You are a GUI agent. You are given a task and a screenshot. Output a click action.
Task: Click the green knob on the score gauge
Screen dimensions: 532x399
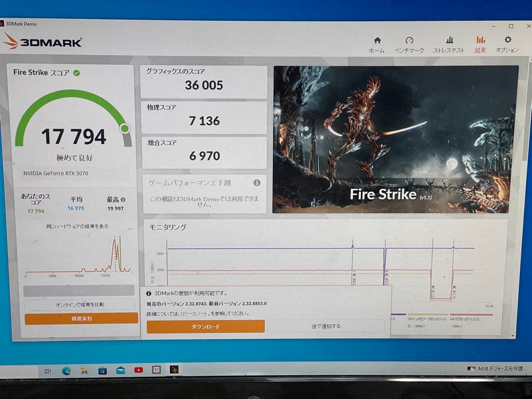click(x=125, y=128)
